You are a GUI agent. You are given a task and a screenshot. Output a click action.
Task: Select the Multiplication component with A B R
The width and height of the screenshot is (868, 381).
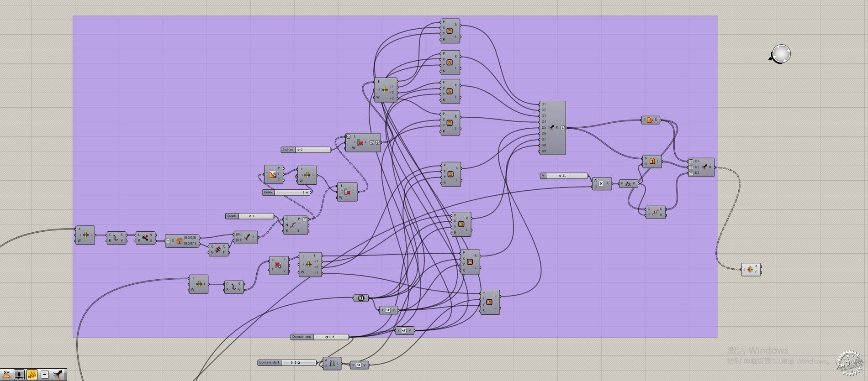[602, 184]
